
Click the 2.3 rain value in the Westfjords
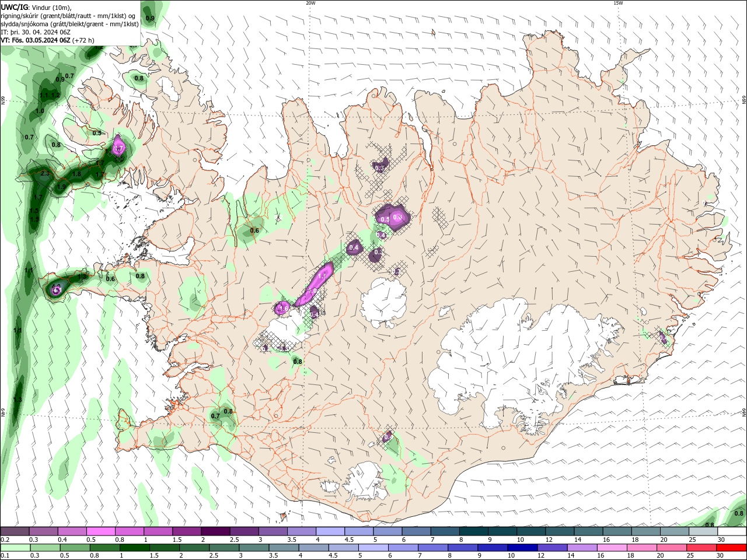(x=45, y=173)
